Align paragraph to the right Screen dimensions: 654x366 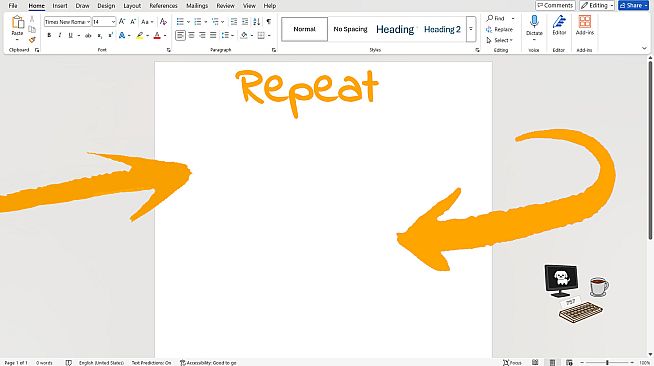click(x=202, y=35)
